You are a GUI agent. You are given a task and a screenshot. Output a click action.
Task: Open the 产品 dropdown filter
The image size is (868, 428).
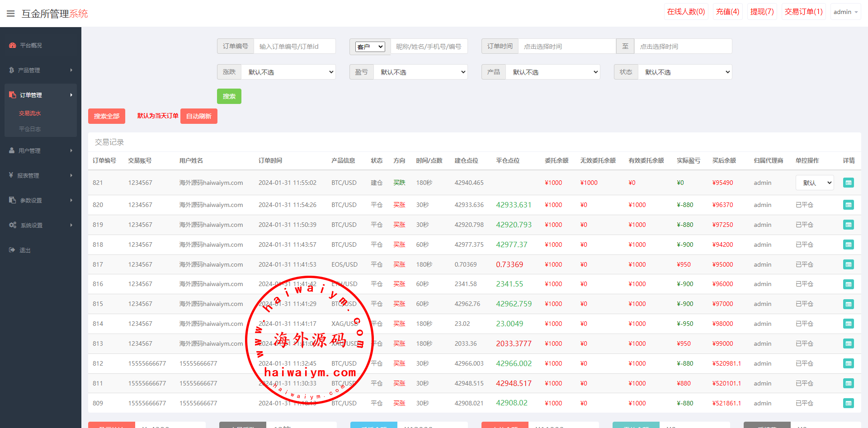coord(552,72)
